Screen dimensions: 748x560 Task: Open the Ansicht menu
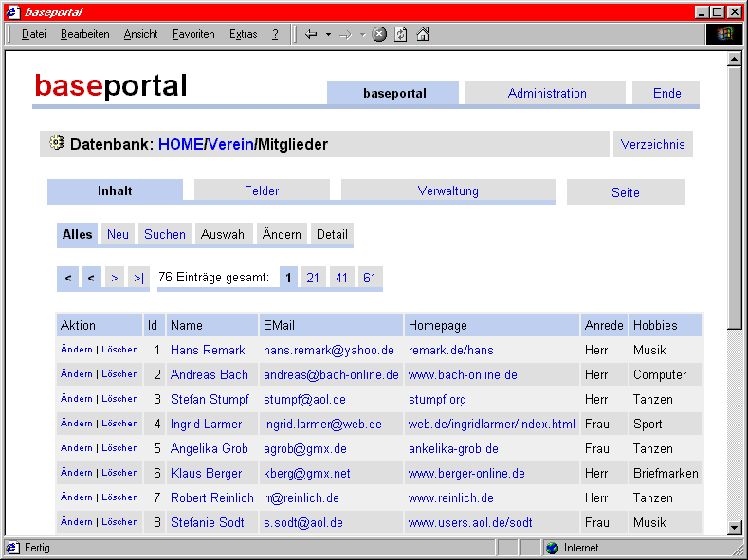[x=140, y=34]
